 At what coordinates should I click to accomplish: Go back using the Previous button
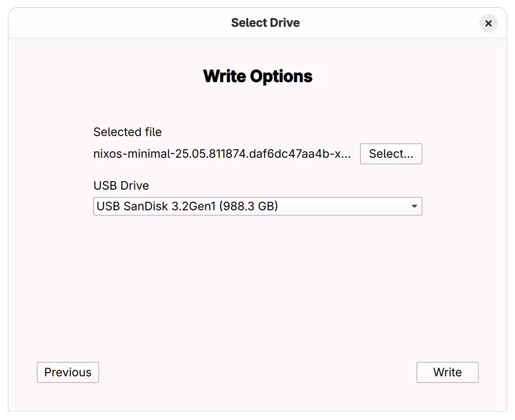tap(68, 372)
